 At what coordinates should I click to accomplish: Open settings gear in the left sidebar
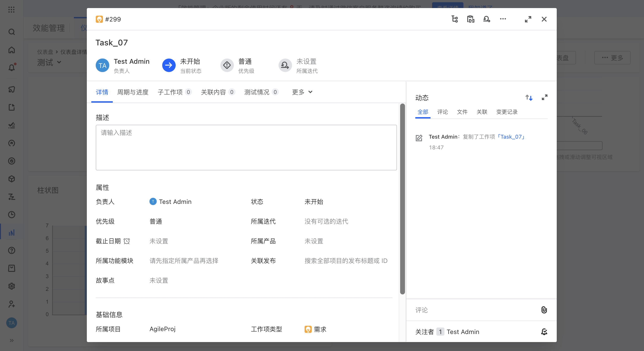point(11,286)
